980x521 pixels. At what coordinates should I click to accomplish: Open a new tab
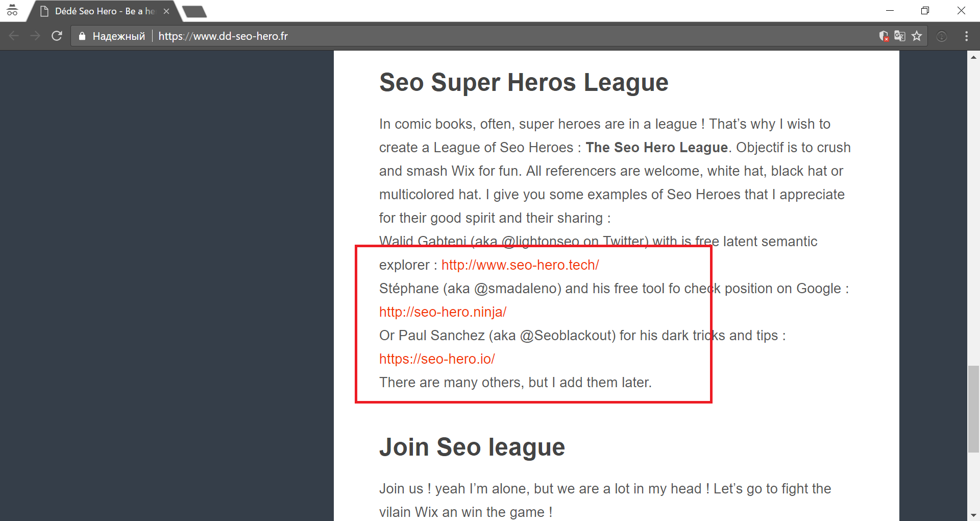(194, 11)
